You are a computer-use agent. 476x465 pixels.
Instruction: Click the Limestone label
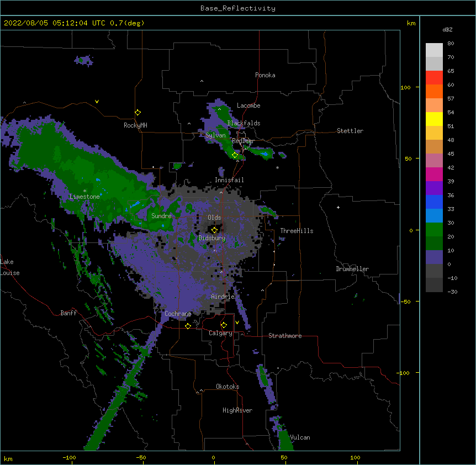coord(84,197)
